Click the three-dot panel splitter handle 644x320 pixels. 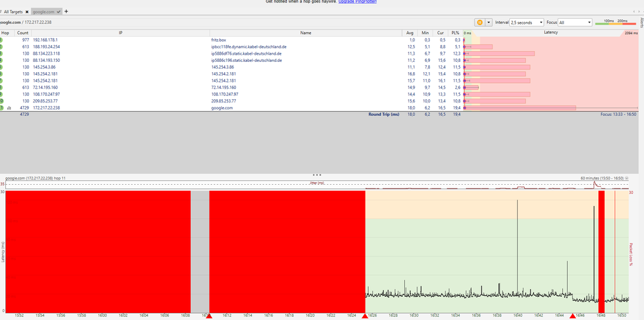[x=317, y=174]
